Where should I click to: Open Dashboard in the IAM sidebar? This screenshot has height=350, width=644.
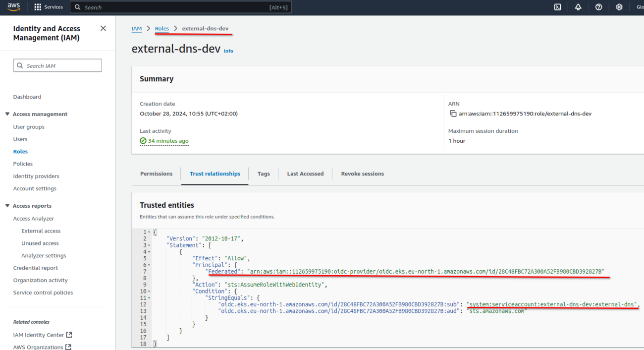[27, 97]
